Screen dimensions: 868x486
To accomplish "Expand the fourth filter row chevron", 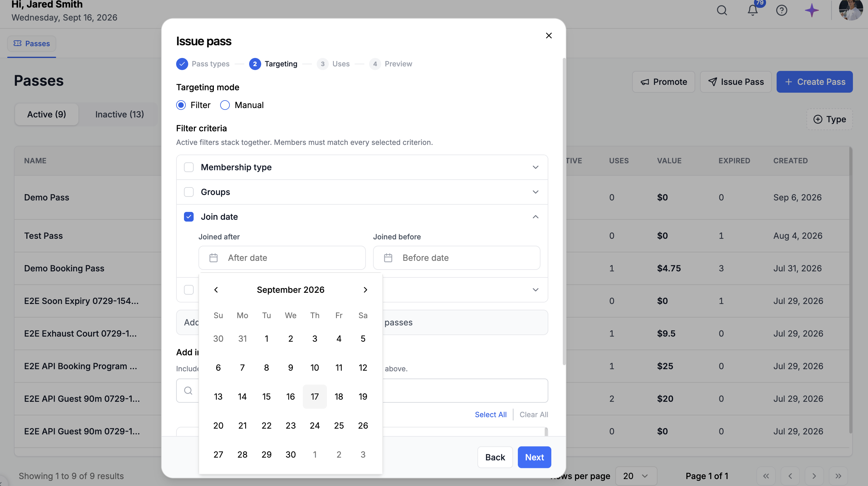I will pos(535,290).
